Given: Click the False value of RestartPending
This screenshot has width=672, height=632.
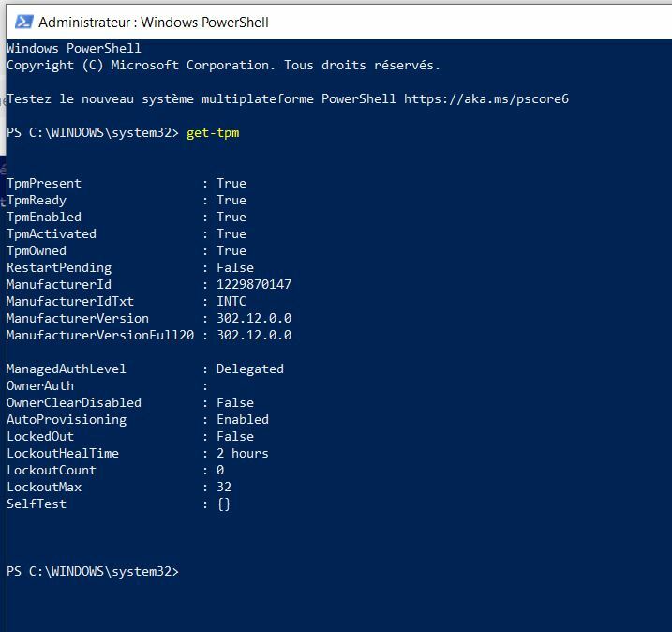Looking at the screenshot, I should [x=235, y=267].
